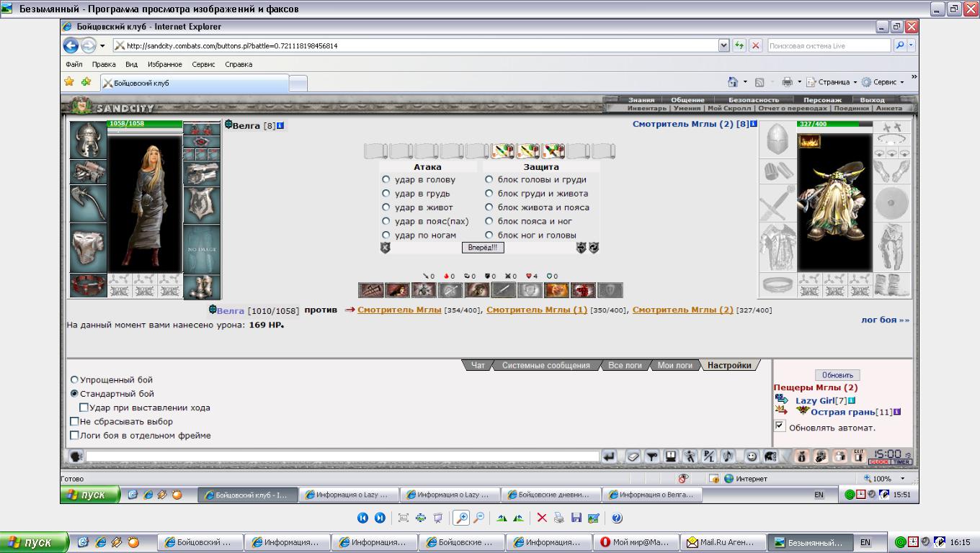Switch to the 'Чат' tab

click(x=478, y=365)
